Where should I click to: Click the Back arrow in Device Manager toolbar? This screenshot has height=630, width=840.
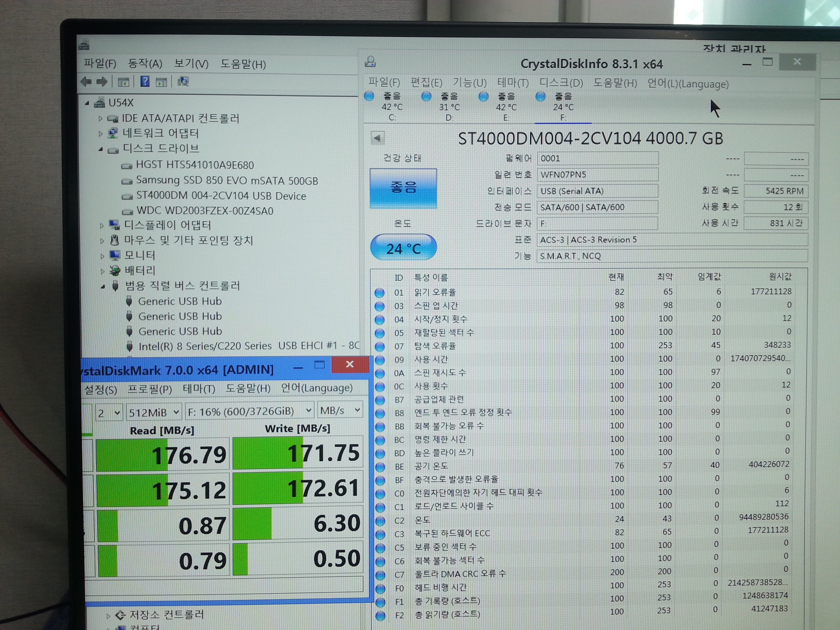[x=86, y=82]
